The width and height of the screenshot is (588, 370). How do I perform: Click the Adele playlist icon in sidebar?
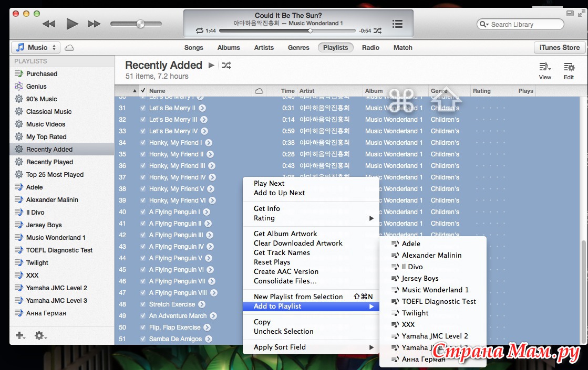coord(19,187)
